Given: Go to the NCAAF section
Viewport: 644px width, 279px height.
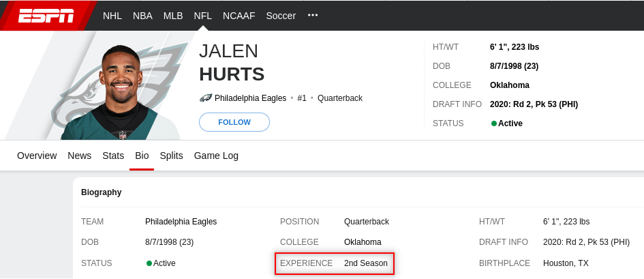Looking at the screenshot, I should [239, 15].
